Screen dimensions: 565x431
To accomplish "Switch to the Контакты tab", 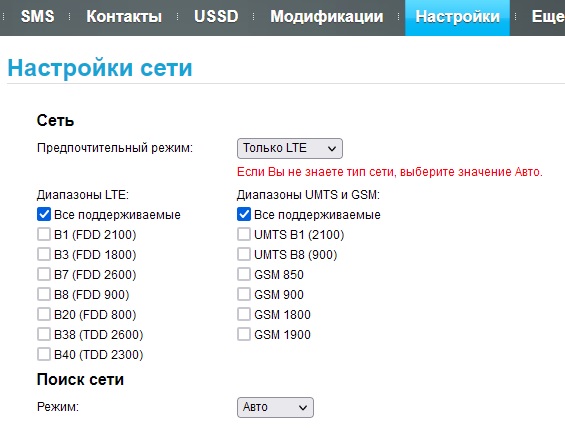I will (x=124, y=17).
